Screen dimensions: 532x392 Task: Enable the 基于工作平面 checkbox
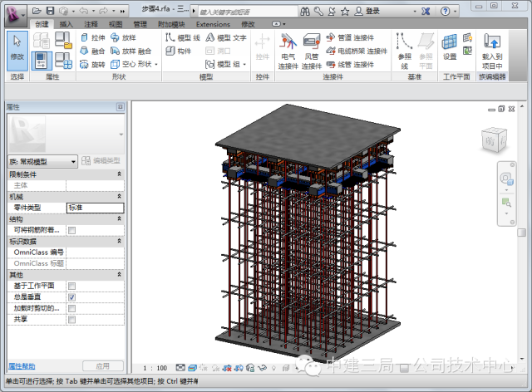tap(71, 286)
